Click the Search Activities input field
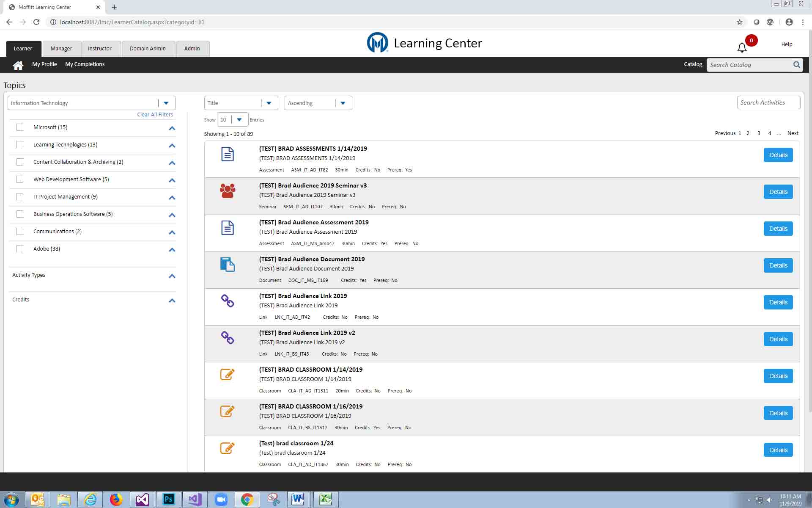The height and width of the screenshot is (508, 812). click(768, 103)
